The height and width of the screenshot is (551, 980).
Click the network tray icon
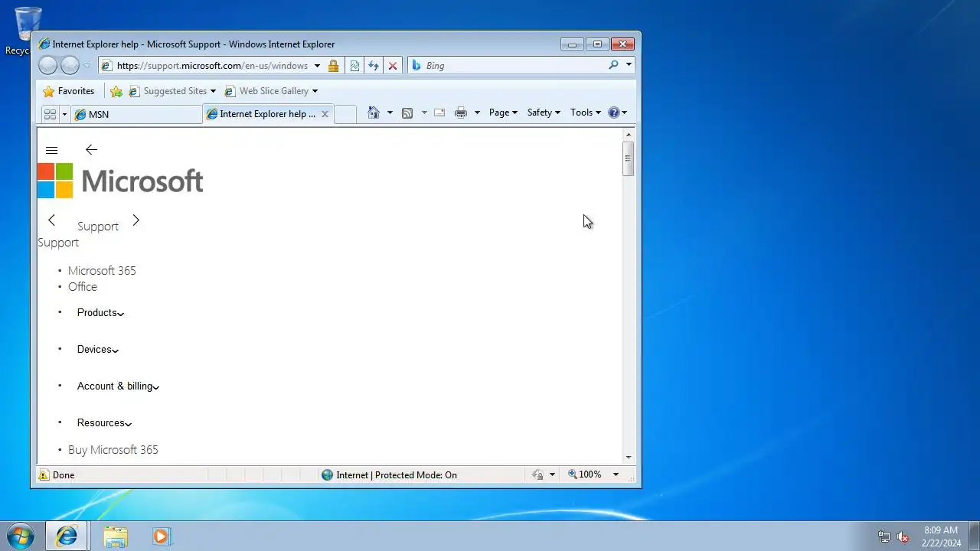pyautogui.click(x=884, y=537)
